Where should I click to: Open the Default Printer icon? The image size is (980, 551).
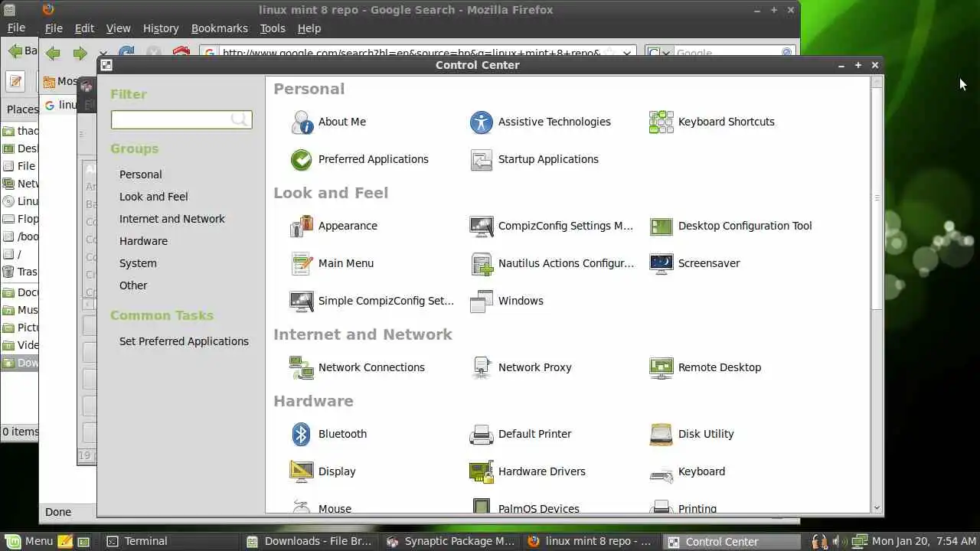pos(482,434)
